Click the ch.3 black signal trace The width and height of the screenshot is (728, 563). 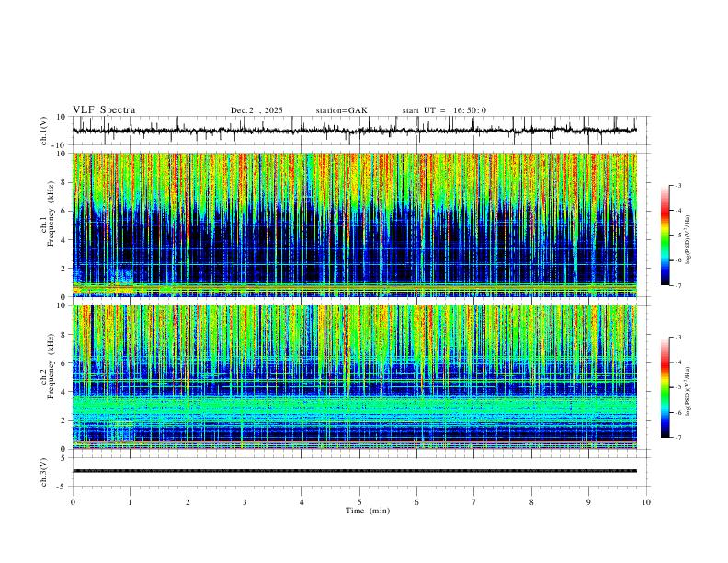(355, 471)
